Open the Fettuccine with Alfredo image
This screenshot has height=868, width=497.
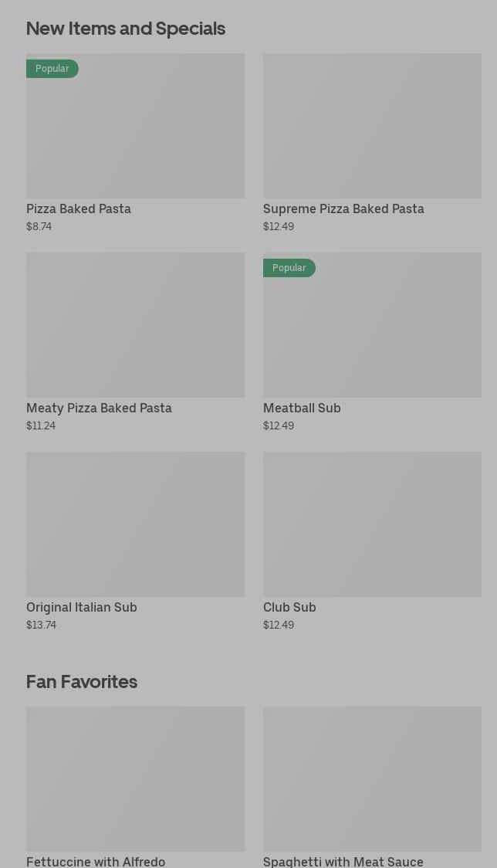135,778
